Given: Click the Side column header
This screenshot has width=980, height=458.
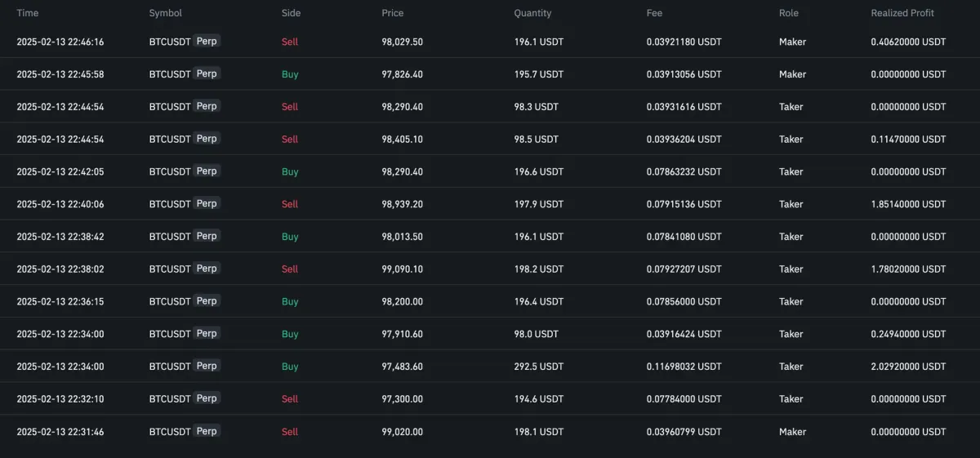Looking at the screenshot, I should click(291, 13).
